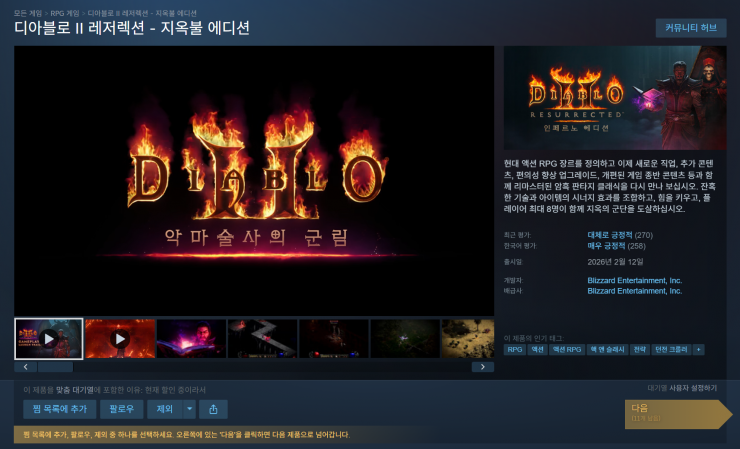This screenshot has height=449, width=740.
Task: Click 찜 목록에 추가 button
Action: 59,409
